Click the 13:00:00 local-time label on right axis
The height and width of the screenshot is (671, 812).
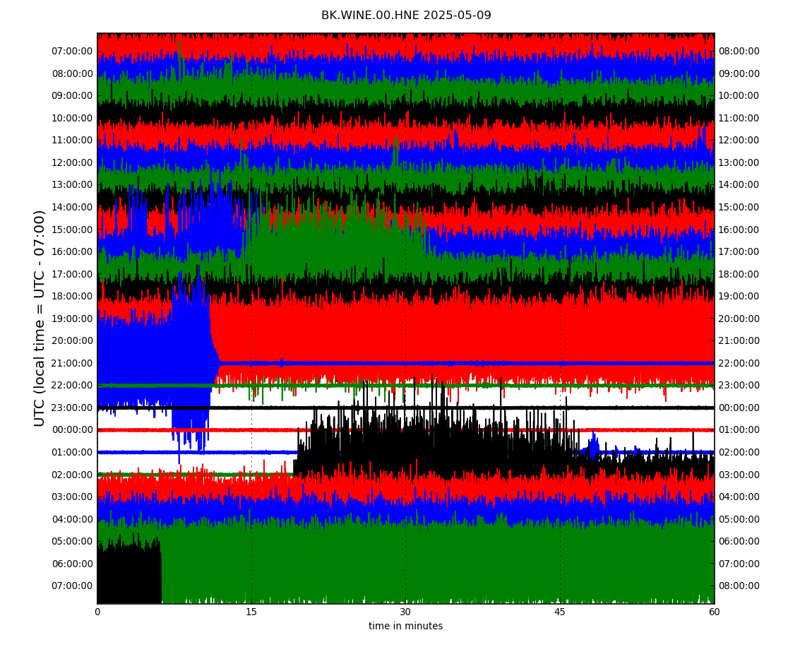pyautogui.click(x=739, y=162)
